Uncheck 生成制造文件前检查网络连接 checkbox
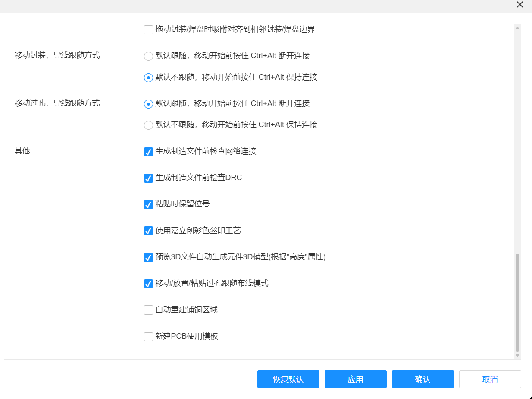Image resolution: width=532 pixels, height=399 pixels. [148, 152]
